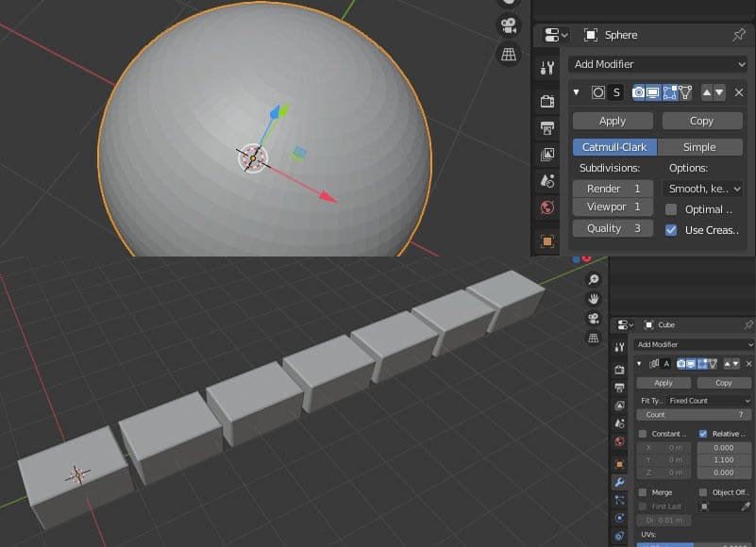The height and width of the screenshot is (547, 756).
Task: Open Add Modifier dropdown for Cube
Action: 694,344
